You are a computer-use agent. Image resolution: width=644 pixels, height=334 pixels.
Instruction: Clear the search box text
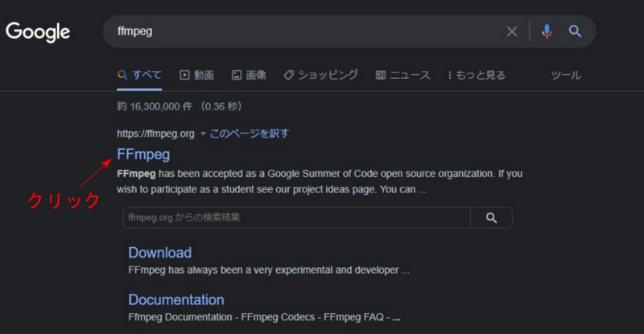[x=512, y=32]
